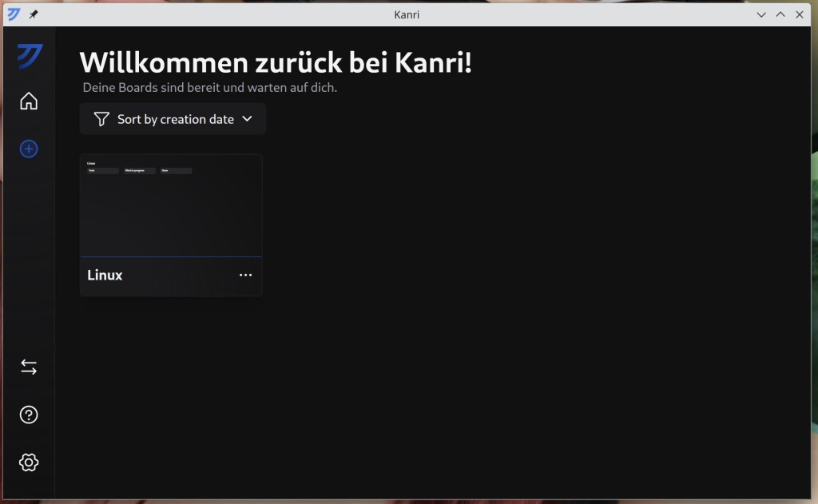Click the pin icon in the title bar
Screen dimensions: 818x504
click(34, 14)
